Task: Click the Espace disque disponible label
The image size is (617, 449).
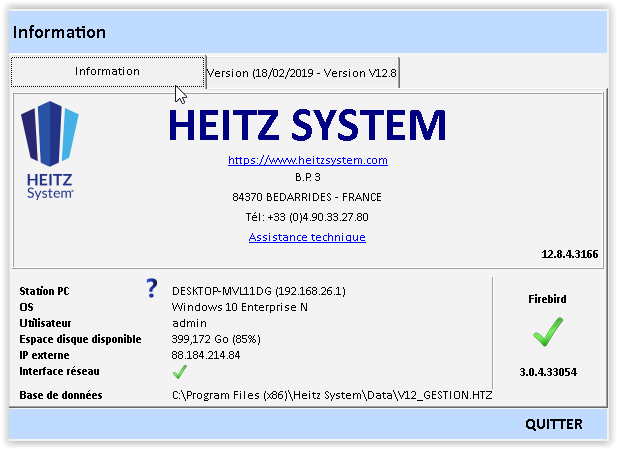Action: (x=80, y=339)
